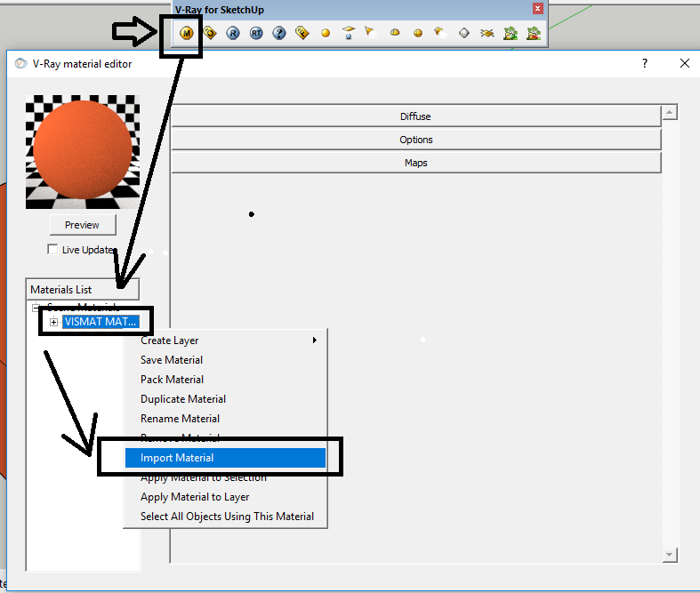700x593 pixels.
Task: Choose Duplicate Material
Action: tap(225, 399)
